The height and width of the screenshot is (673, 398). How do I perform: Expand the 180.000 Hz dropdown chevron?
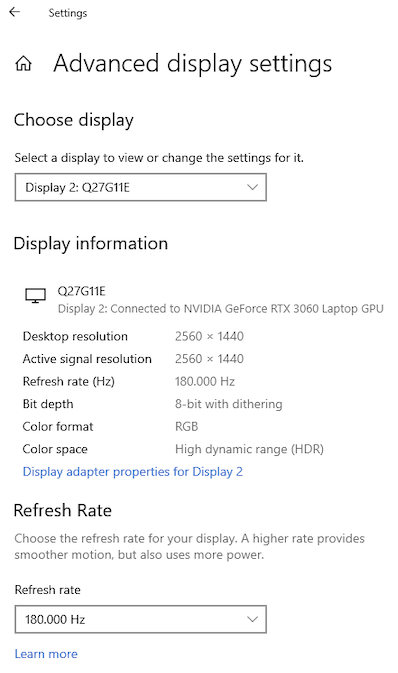pos(252,619)
